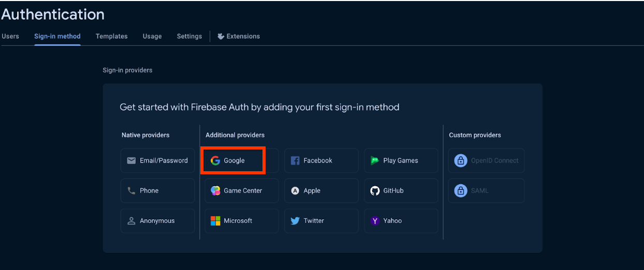Open the Extensions tab
This screenshot has width=644, height=270.
click(239, 36)
